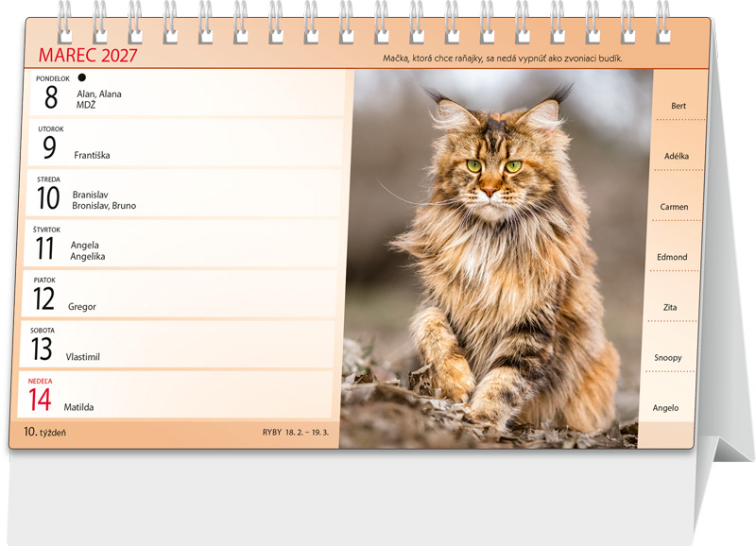Select the name Angela on Thursday 11
The width and height of the screenshot is (756, 546).
point(85,245)
